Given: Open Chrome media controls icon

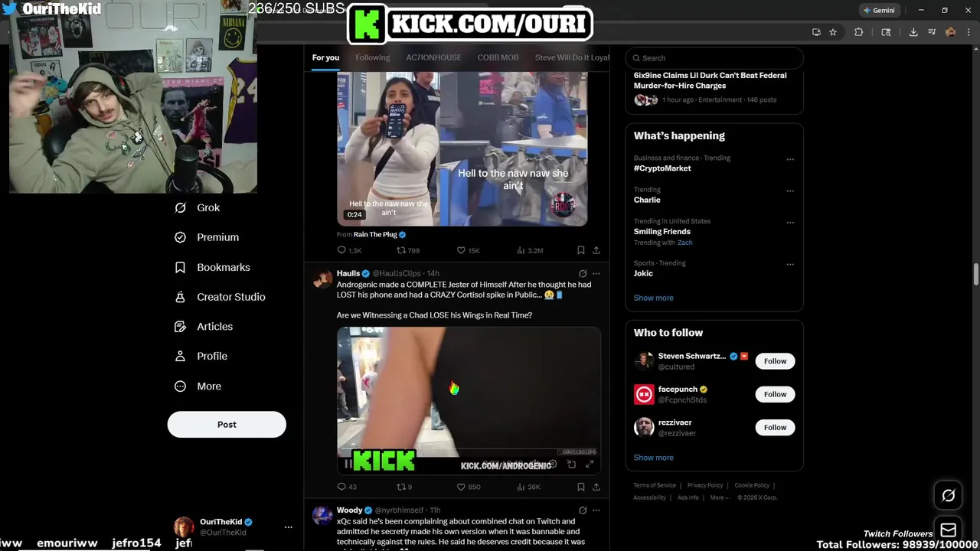Looking at the screenshot, I should tap(932, 32).
